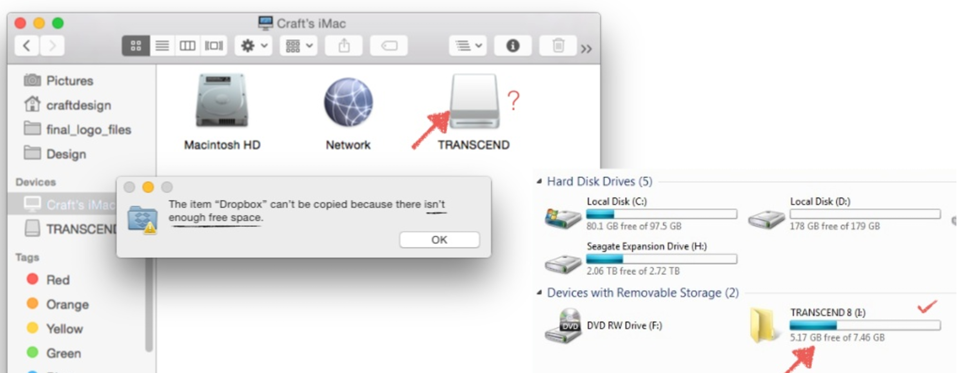The height and width of the screenshot is (373, 980).
Task: Click TRANSCEND 8 (I:) usage bar
Action: click(x=865, y=325)
